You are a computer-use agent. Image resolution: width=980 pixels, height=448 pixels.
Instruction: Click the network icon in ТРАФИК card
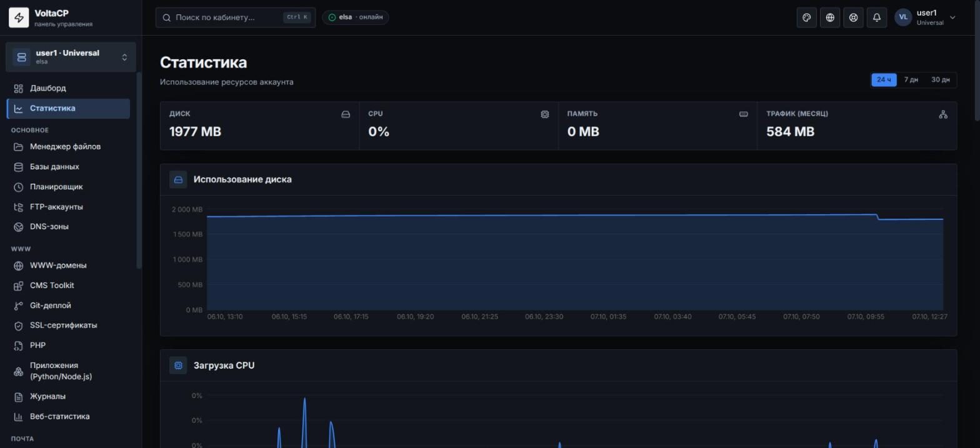tap(943, 114)
